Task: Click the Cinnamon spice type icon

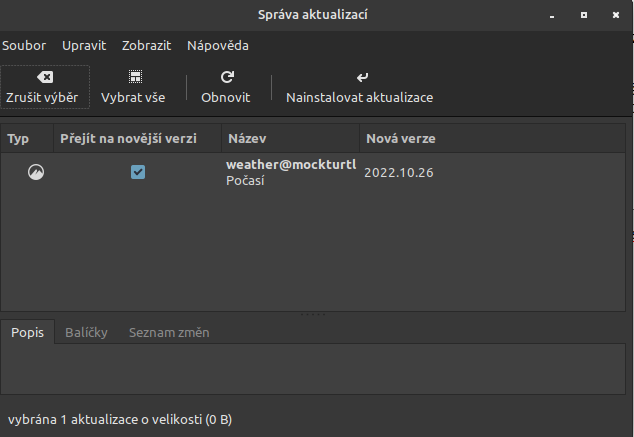Action: (x=36, y=172)
